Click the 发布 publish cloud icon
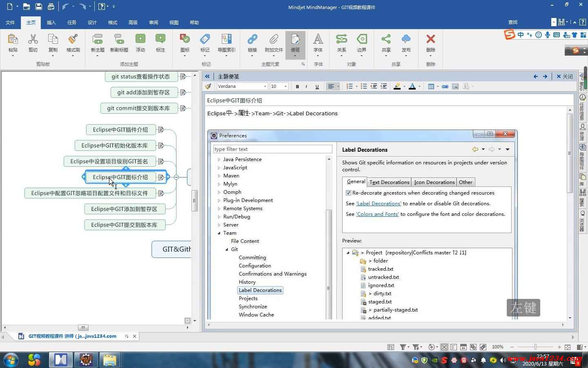Image resolution: width=588 pixels, height=368 pixels. (x=406, y=39)
